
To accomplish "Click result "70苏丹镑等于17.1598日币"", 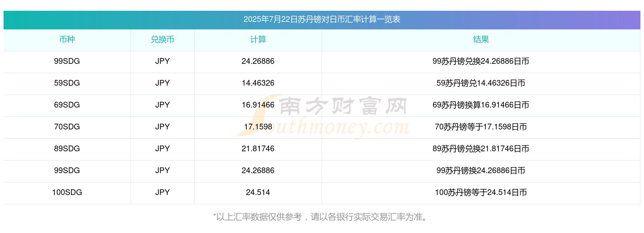I will pos(481,127).
